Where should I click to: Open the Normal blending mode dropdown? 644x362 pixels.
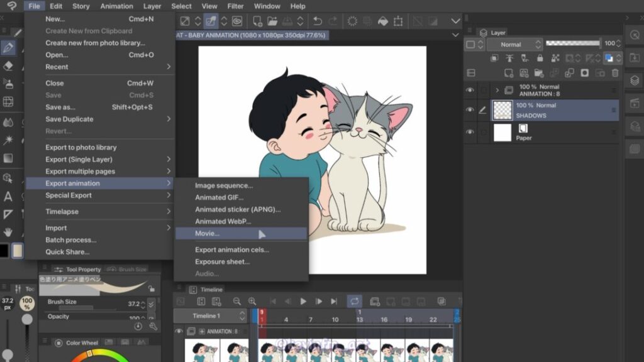(511, 45)
